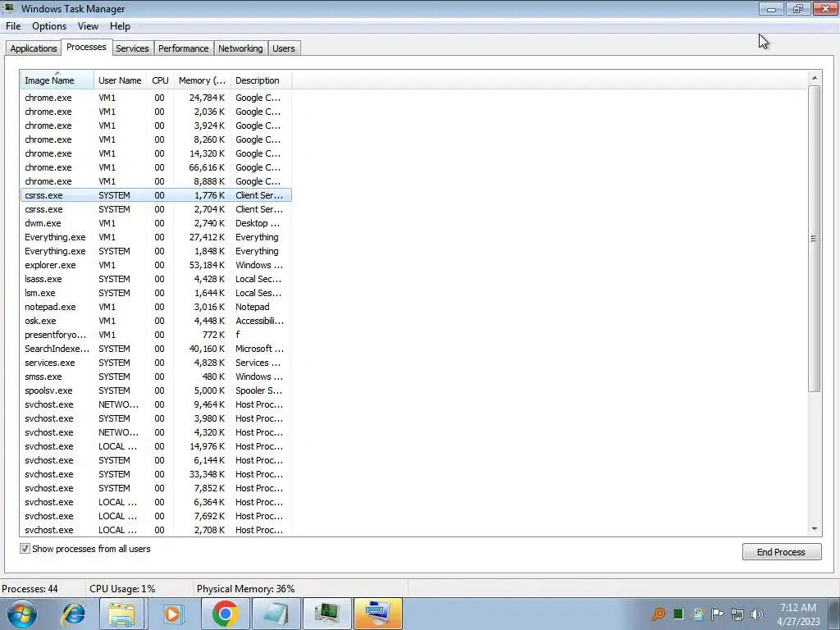Click green CPU meter tray icon
840x630 pixels.
678,614
